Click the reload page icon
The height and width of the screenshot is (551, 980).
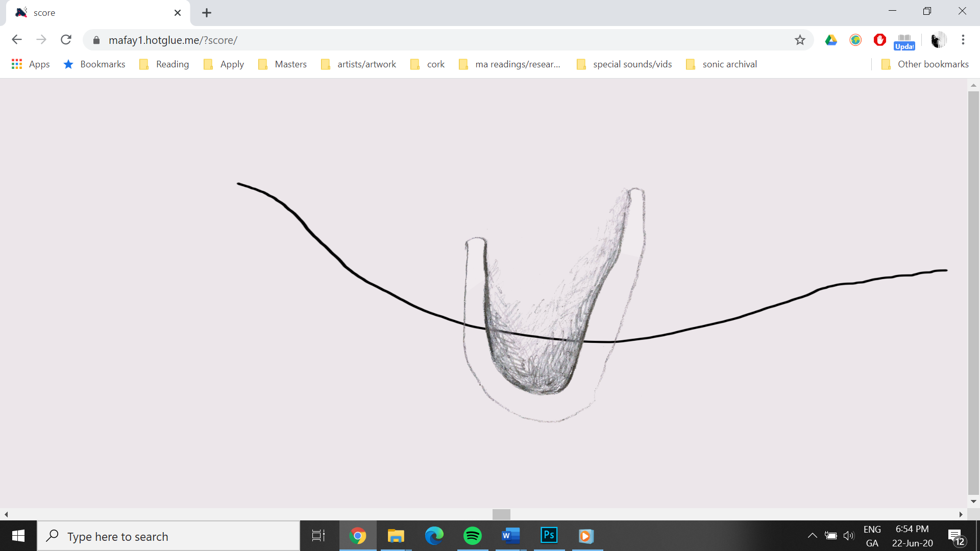66,40
